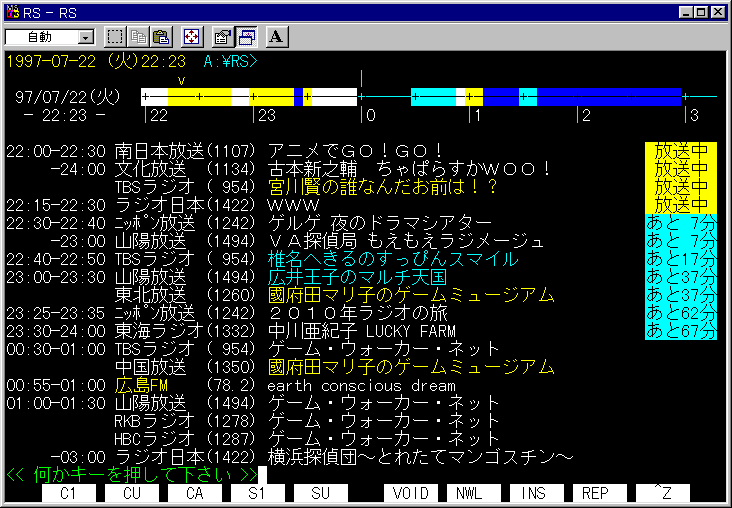732x508 pixels.
Task: Click the VOID function key label
Action: click(x=411, y=493)
